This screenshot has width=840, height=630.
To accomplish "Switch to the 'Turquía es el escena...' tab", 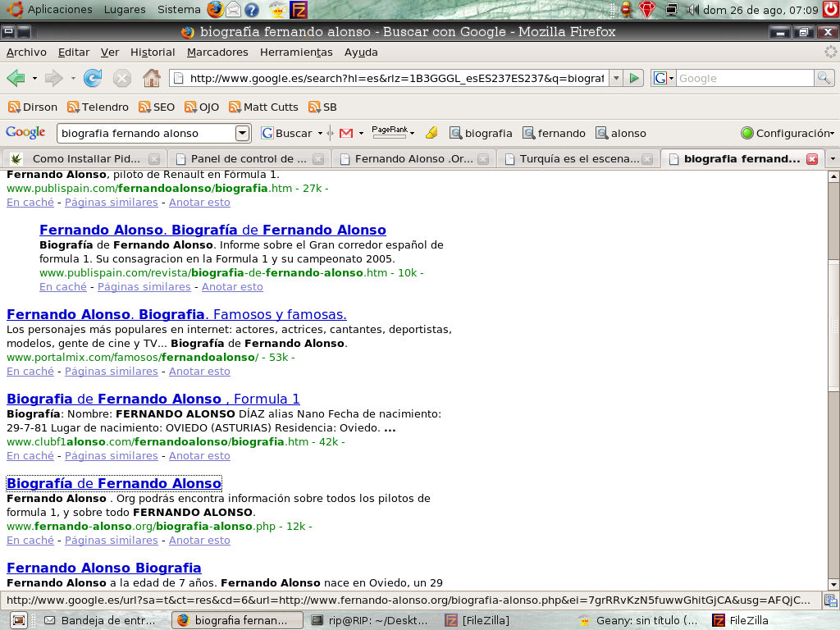I will [x=578, y=158].
